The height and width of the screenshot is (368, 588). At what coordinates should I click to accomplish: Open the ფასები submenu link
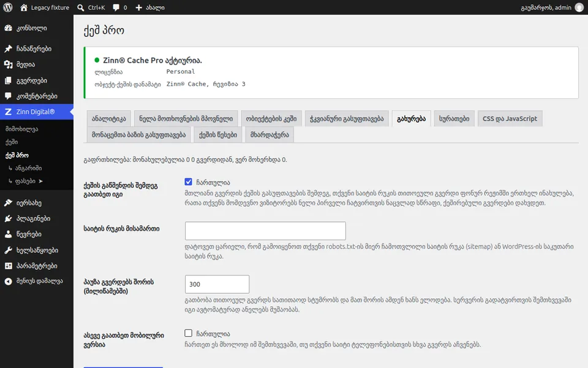(25, 181)
